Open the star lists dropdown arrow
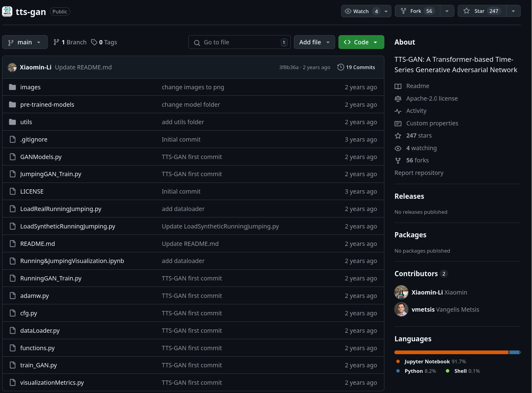The image size is (532, 393). click(513, 11)
